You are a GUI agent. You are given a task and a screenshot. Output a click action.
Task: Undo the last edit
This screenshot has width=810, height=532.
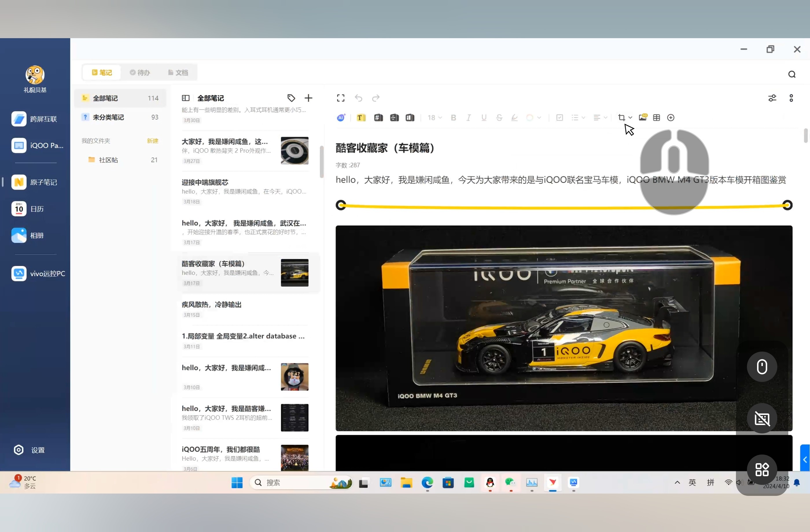(358, 98)
